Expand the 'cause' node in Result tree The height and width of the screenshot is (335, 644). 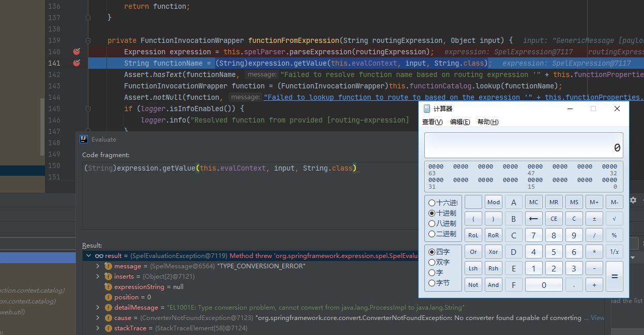[98, 318]
